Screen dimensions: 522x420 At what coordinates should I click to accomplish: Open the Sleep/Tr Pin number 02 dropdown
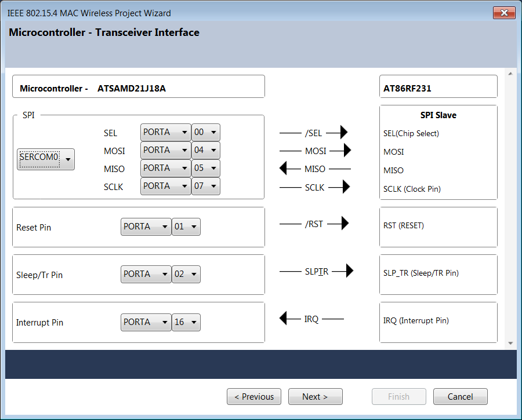186,275
